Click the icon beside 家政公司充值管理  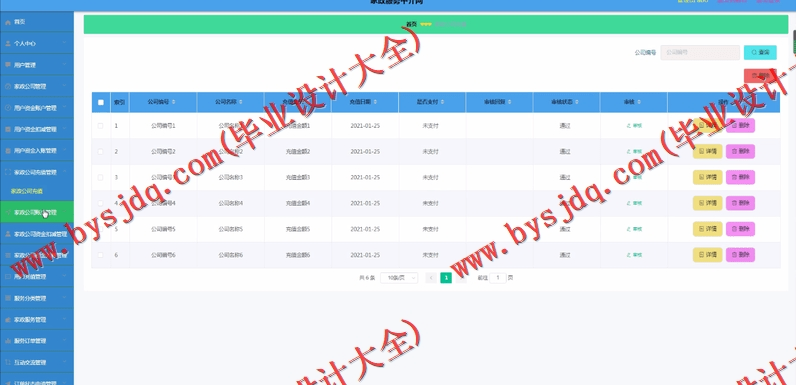pos(8,172)
